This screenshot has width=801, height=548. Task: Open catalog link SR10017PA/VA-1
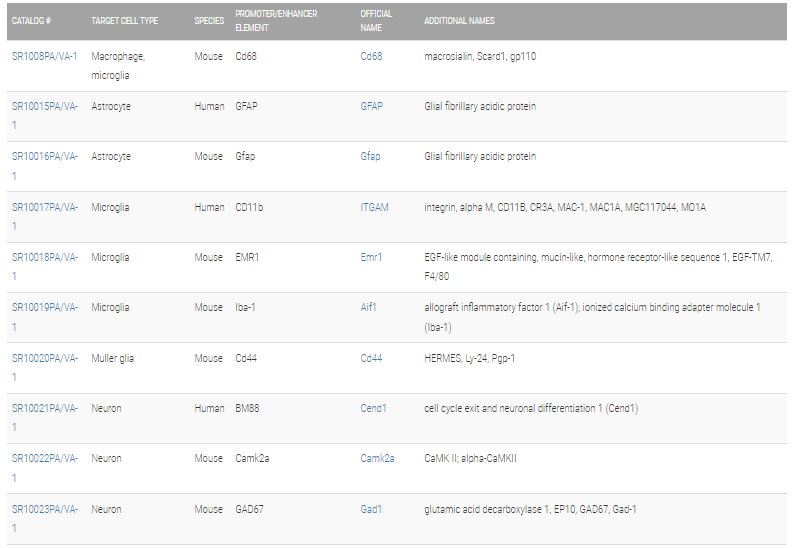45,217
